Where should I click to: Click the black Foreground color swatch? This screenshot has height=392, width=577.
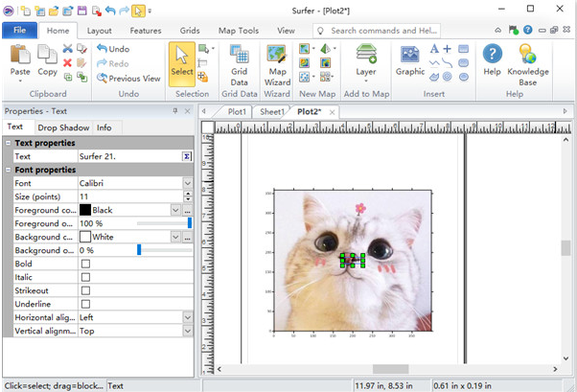click(85, 210)
